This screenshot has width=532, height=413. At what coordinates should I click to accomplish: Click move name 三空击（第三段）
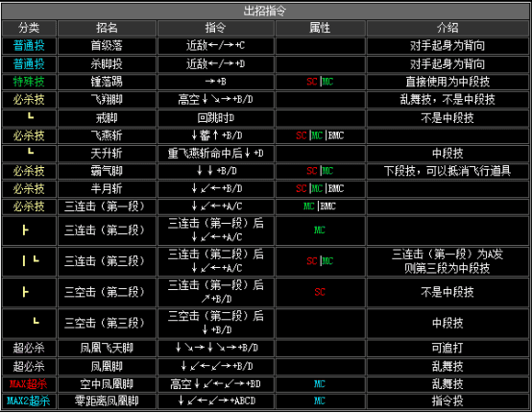pyautogui.click(x=105, y=323)
